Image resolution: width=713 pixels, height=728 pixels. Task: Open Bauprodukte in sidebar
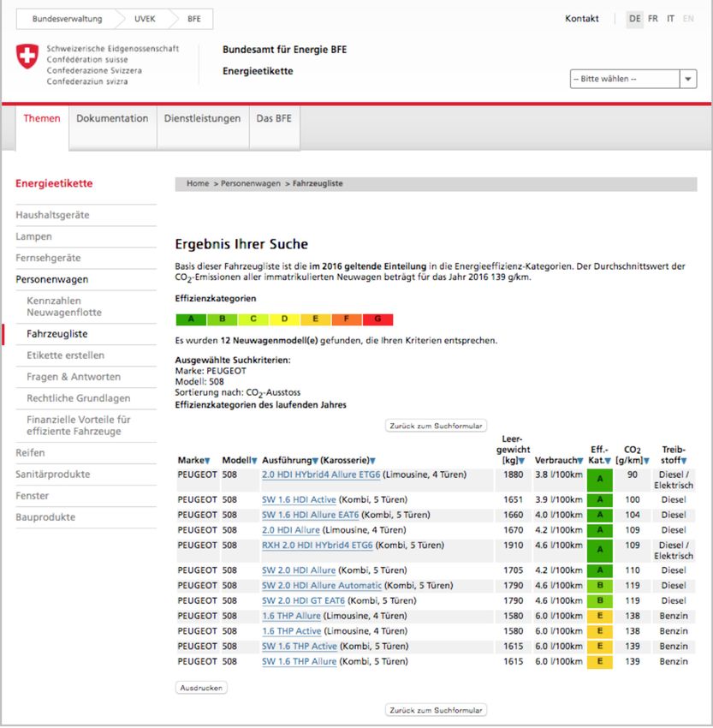coord(45,516)
